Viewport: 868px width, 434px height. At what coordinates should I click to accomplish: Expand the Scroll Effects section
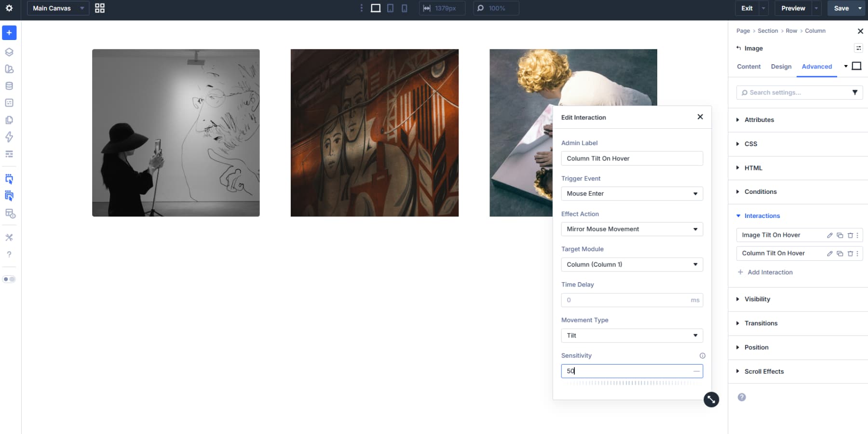pos(764,371)
